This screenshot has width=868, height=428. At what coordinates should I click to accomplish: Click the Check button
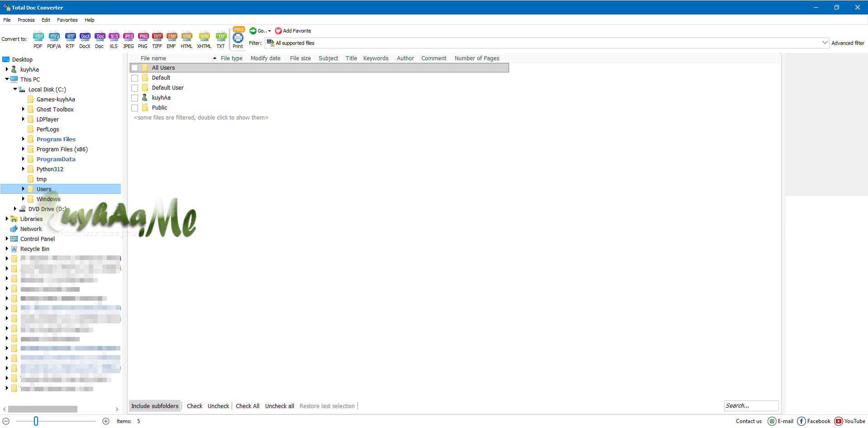click(195, 406)
